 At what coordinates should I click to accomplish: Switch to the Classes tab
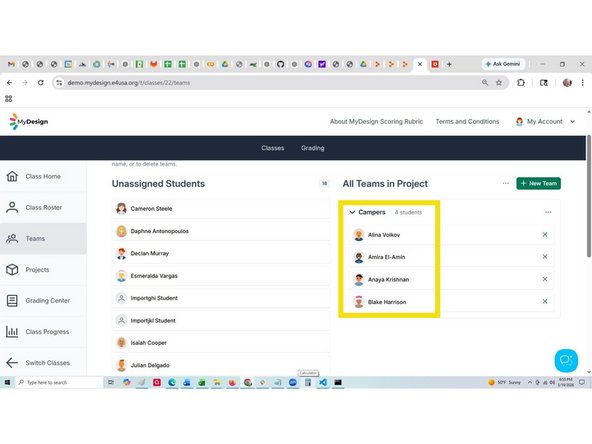tap(273, 148)
